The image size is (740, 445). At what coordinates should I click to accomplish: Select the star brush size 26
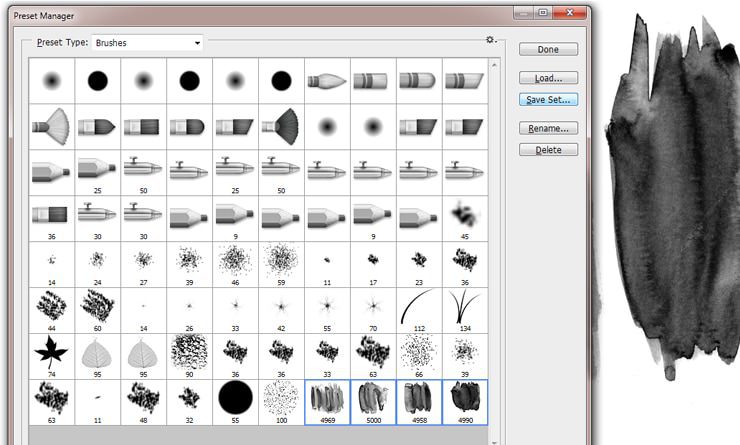[x=189, y=311]
